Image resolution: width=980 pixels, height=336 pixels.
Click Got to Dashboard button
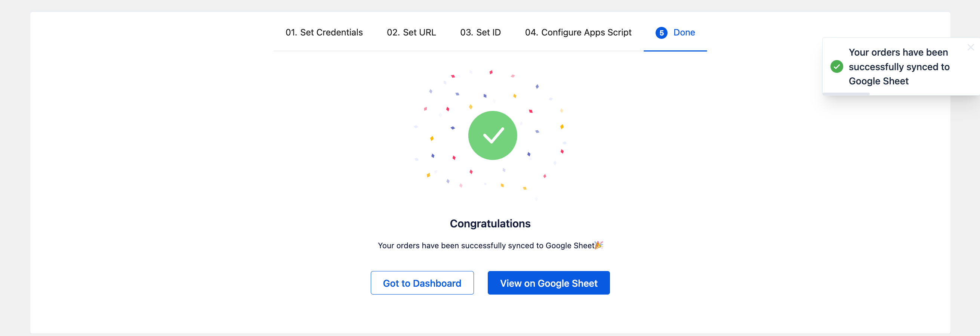pos(422,283)
